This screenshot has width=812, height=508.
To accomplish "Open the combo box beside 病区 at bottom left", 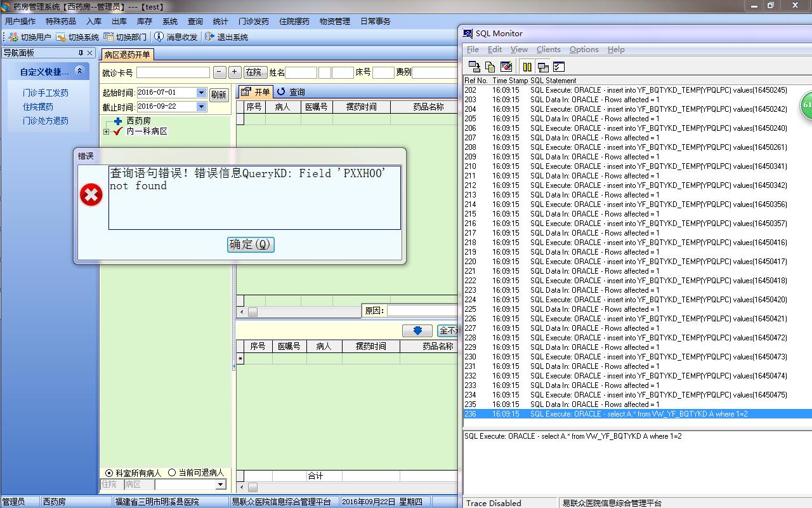I will pos(220,485).
